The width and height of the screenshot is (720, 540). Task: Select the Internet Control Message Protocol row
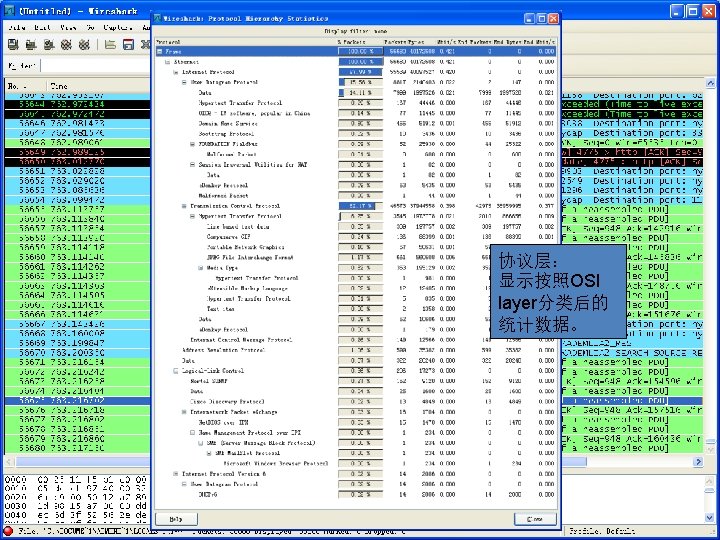pos(356,340)
